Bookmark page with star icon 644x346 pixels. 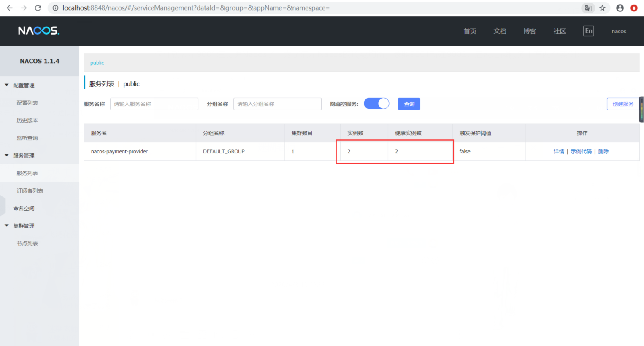coord(602,8)
